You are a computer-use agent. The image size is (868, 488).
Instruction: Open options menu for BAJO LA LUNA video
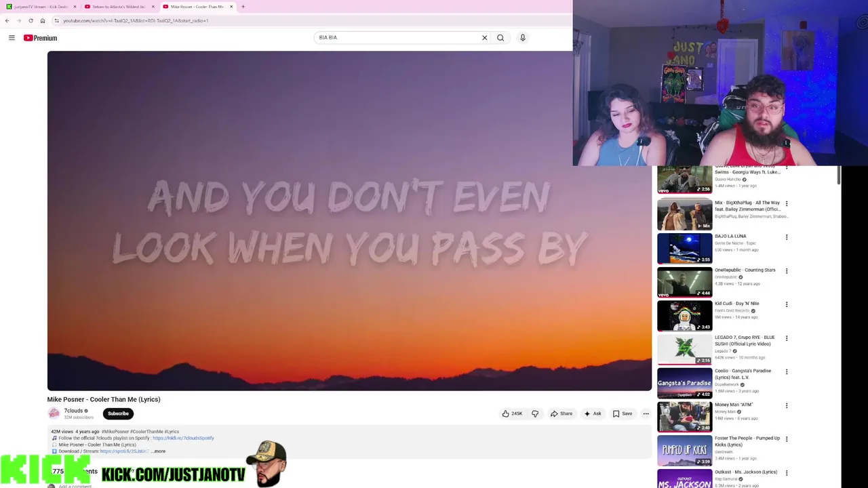click(787, 237)
